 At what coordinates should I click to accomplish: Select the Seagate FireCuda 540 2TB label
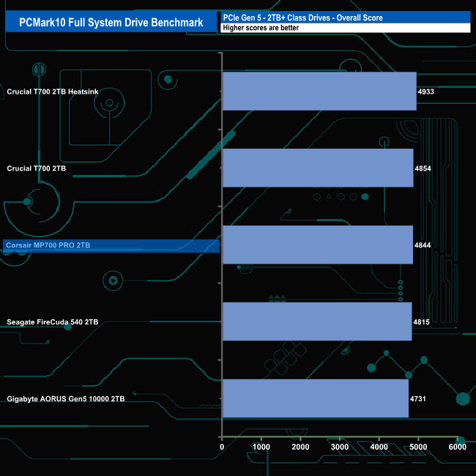pos(53,322)
